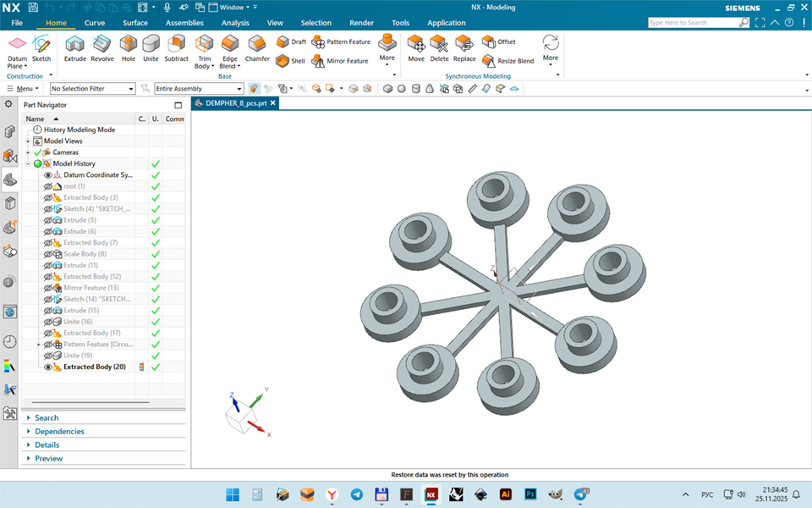This screenshot has width=812, height=508.
Task: Expand the Pattern Feature [Circular] node
Action: pos(38,345)
